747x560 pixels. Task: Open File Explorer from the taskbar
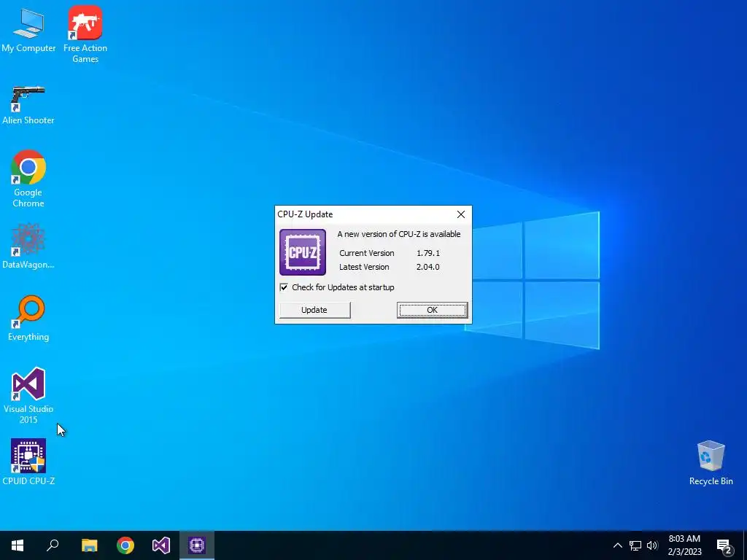point(89,545)
